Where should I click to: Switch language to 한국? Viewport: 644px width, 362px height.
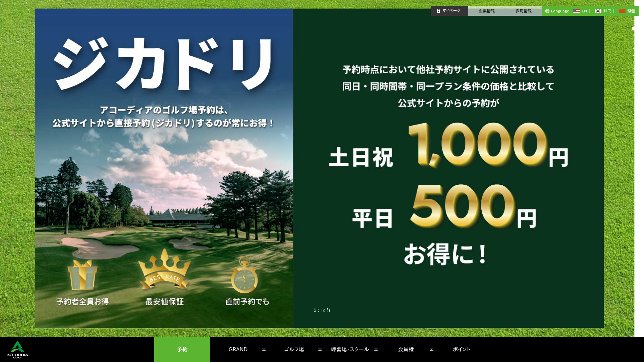[x=607, y=11]
